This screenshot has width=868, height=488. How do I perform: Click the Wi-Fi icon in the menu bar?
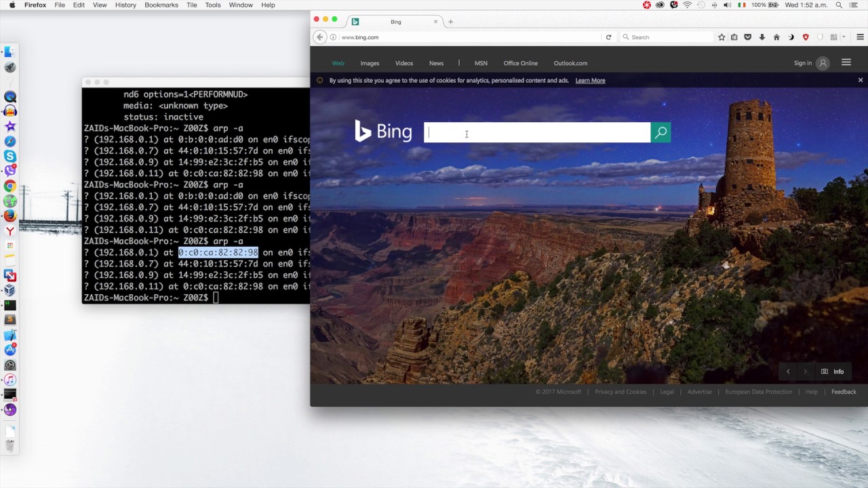pos(687,5)
